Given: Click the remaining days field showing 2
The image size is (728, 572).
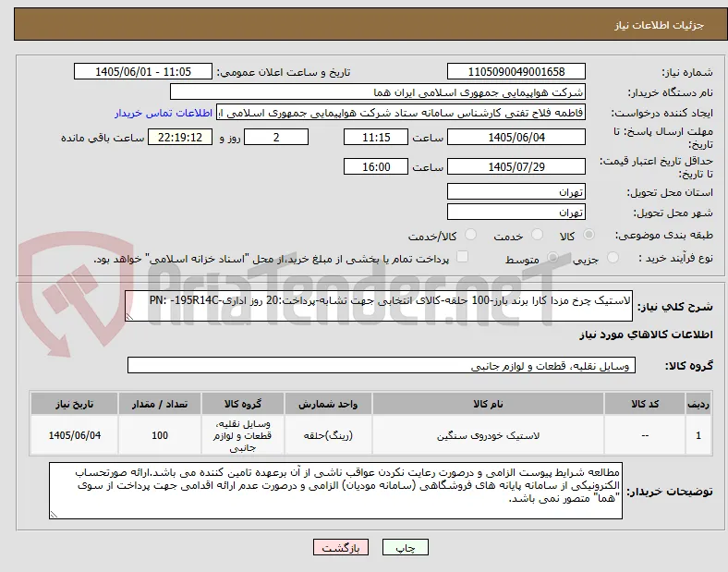Looking at the screenshot, I should pyautogui.click(x=276, y=138).
